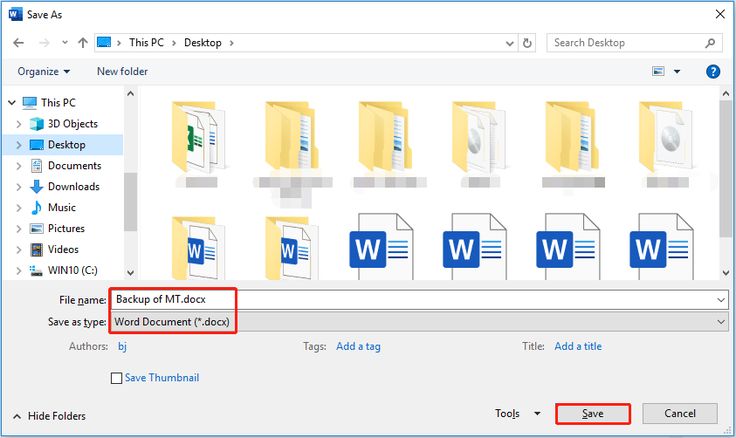Open Downloads in the navigation pane

[73, 187]
